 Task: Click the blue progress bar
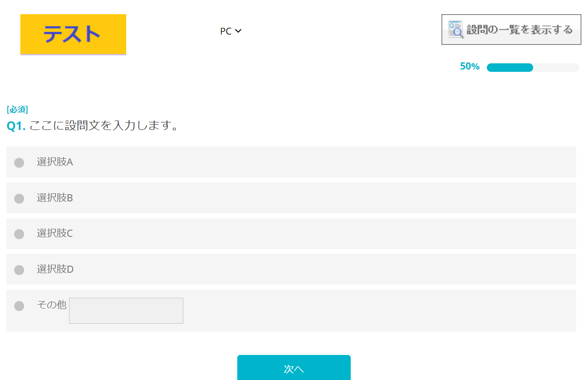coord(510,68)
